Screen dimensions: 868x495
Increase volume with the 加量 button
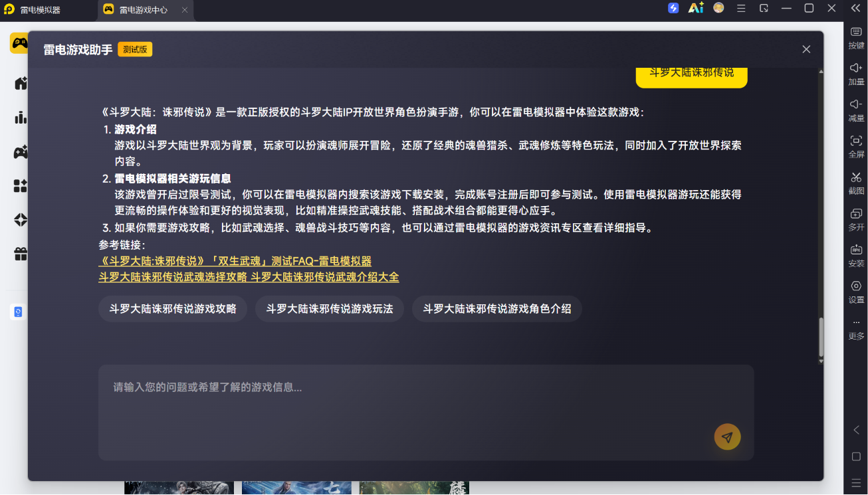click(856, 74)
